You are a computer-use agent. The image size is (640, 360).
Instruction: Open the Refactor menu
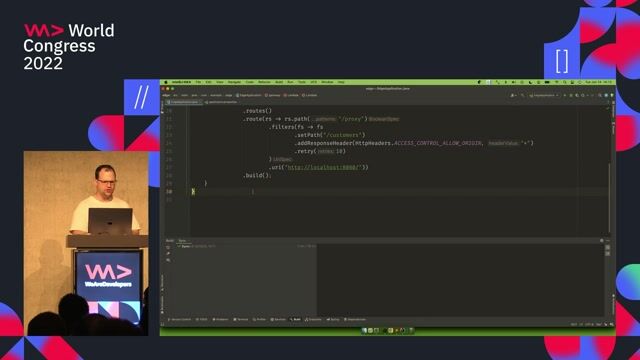click(x=264, y=82)
